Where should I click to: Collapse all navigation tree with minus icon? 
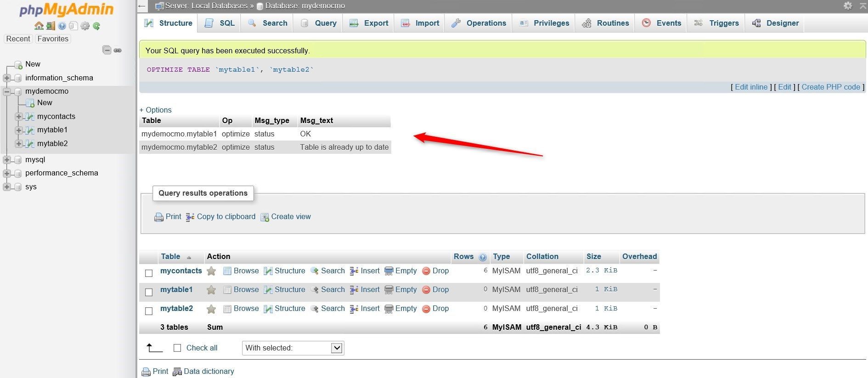[x=107, y=50]
